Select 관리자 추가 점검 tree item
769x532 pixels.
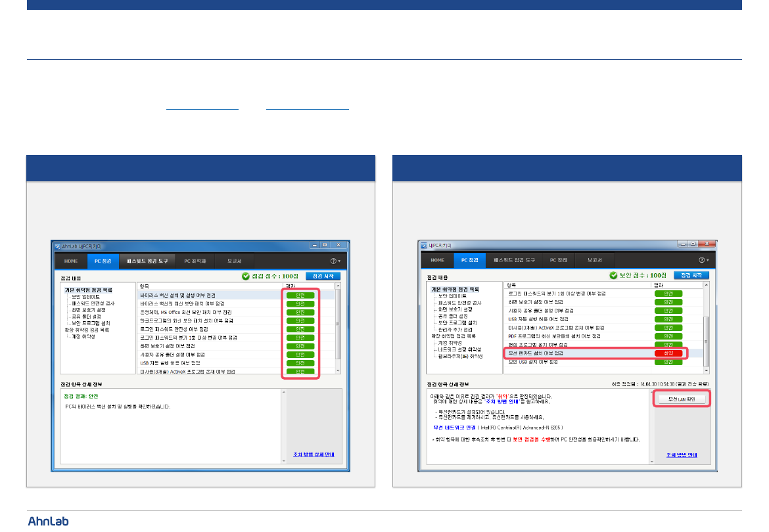(x=455, y=330)
